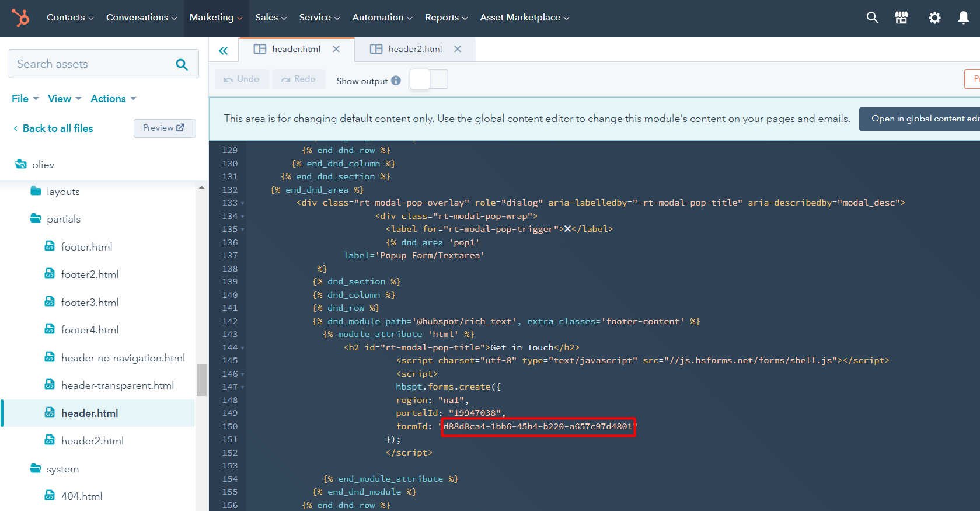Image resolution: width=980 pixels, height=511 pixels.
Task: Open the Service dropdown menu
Action: (x=319, y=18)
